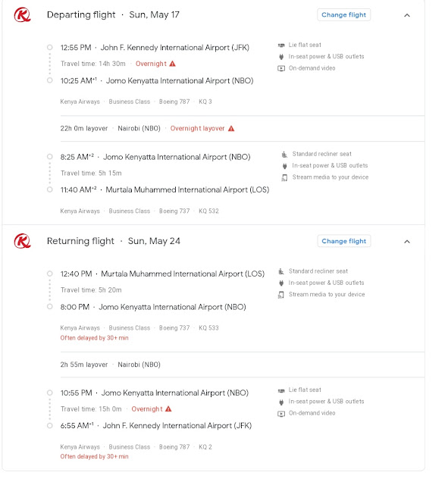Click the Kenya Airways logo beside Departing flight
Viewport: 448px width, 485px height.
tap(22, 15)
